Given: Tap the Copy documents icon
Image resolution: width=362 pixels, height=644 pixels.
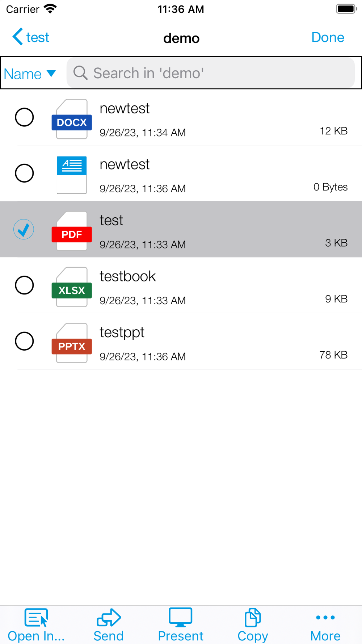Looking at the screenshot, I should (x=252, y=618).
